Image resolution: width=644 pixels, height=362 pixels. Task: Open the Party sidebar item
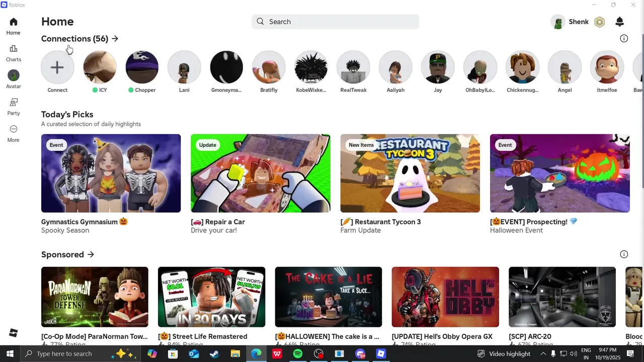(14, 103)
